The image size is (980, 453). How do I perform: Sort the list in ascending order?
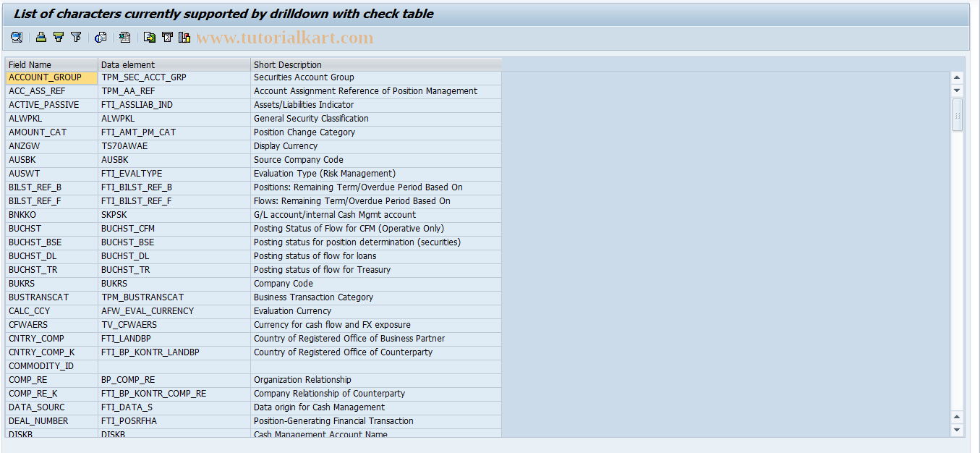tap(41, 38)
